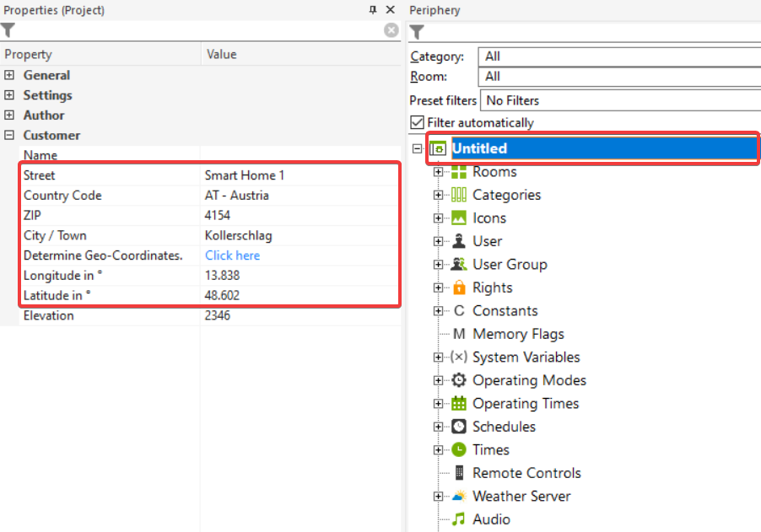
Task: Click the Rooms icon in tree
Action: coord(459,172)
